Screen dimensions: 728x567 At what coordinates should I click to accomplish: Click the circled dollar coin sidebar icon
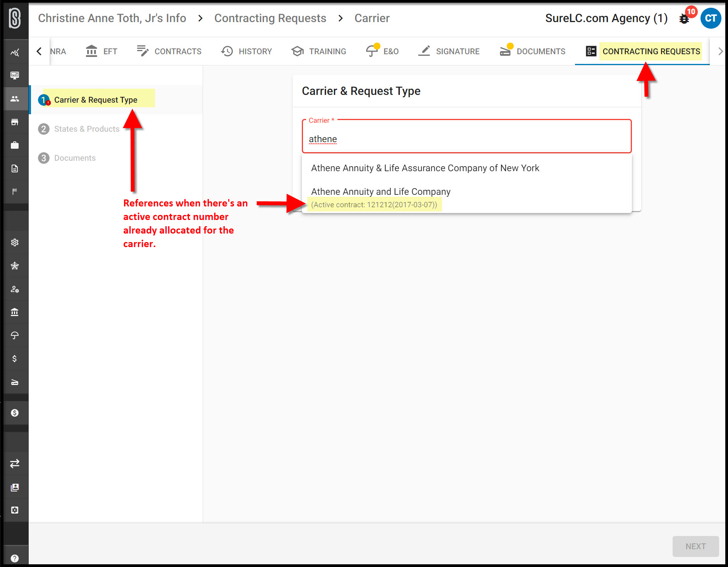click(15, 413)
